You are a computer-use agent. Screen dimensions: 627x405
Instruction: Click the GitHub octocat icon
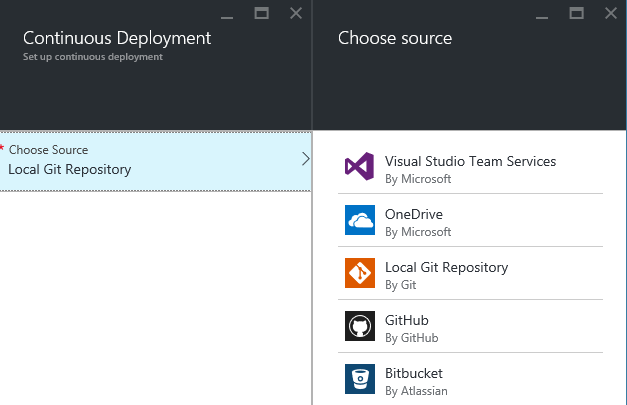coord(359,326)
